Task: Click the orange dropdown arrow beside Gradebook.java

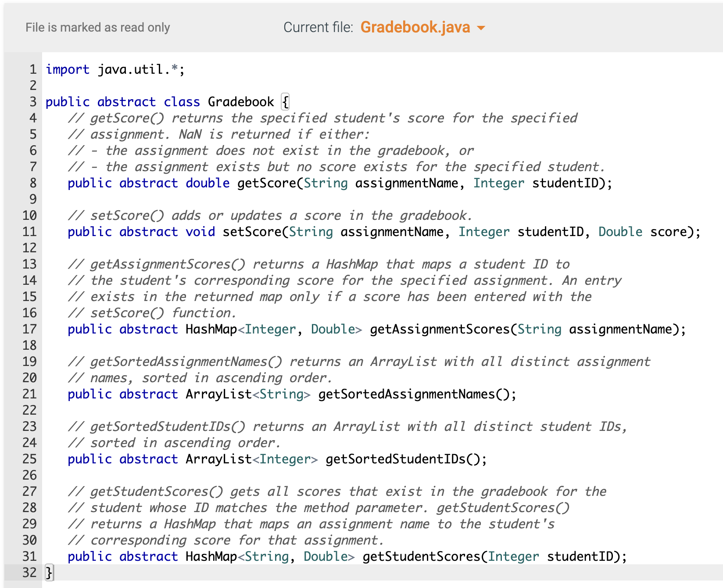Action: (x=480, y=28)
